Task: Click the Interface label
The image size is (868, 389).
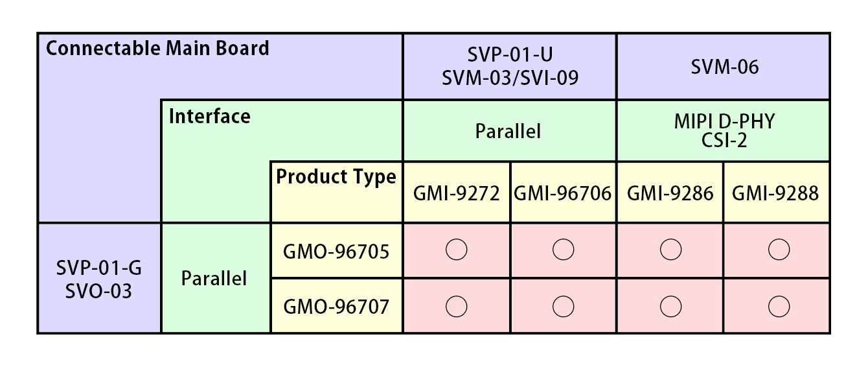Action: (x=209, y=117)
